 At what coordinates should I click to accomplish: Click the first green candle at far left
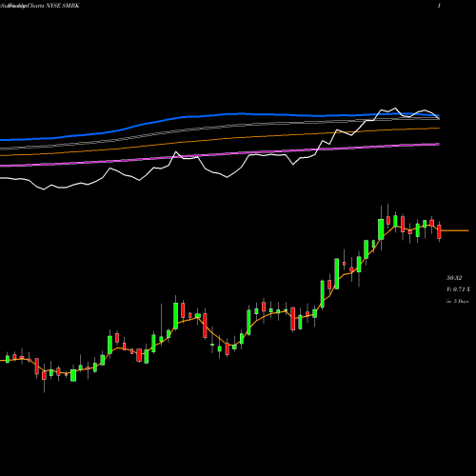tap(8, 359)
